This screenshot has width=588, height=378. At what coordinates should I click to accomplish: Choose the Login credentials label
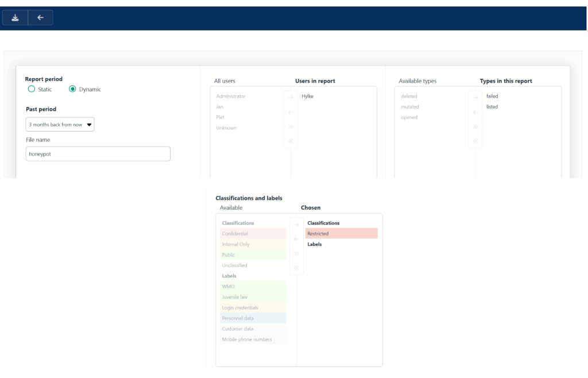point(253,307)
